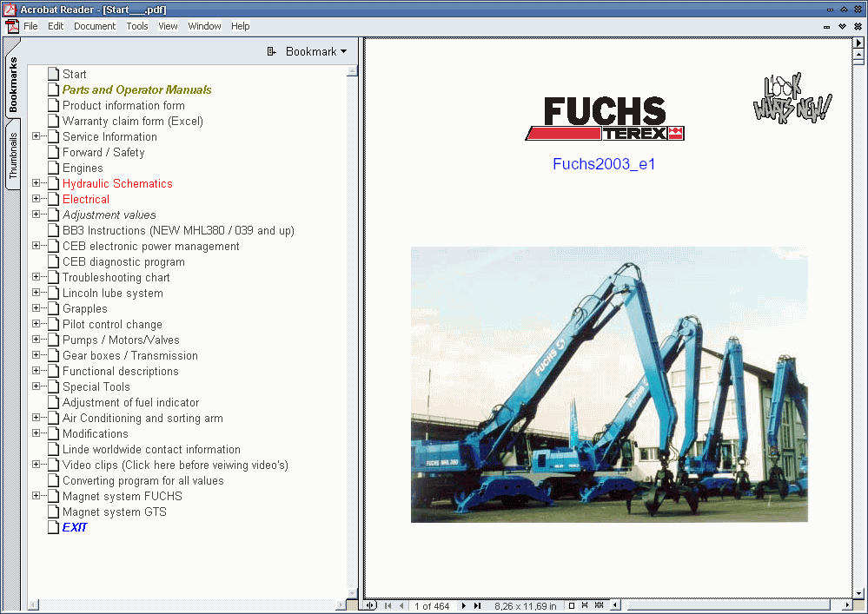868x614 pixels.
Task: Click the 1 of 464 page field
Action: (432, 605)
